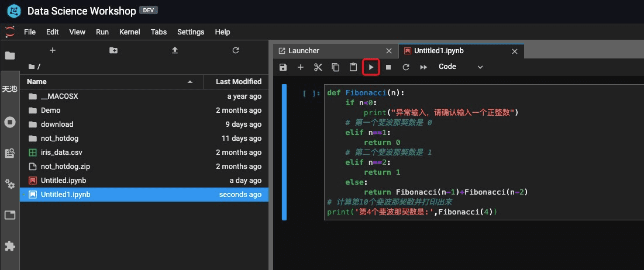Image resolution: width=644 pixels, height=270 pixels.
Task: Open the running kernels sidebar icon
Action: [9, 122]
